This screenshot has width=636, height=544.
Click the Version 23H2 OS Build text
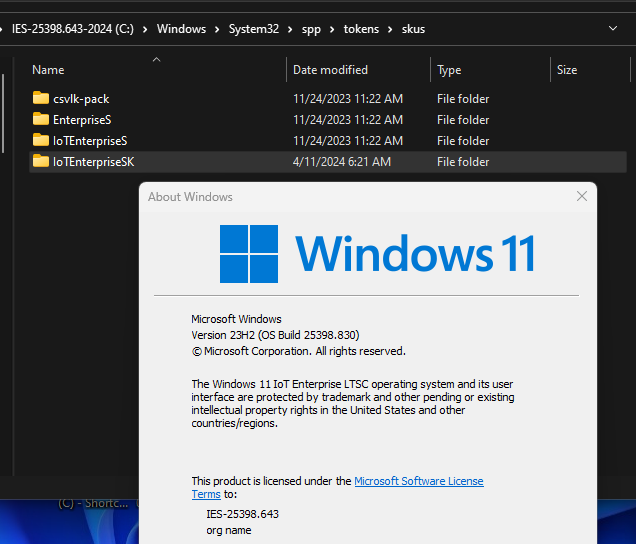(x=275, y=335)
